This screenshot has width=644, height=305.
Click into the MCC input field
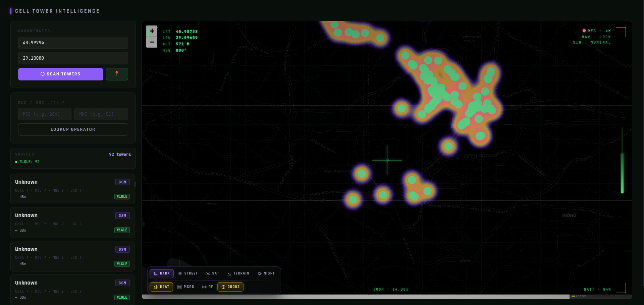[45, 114]
